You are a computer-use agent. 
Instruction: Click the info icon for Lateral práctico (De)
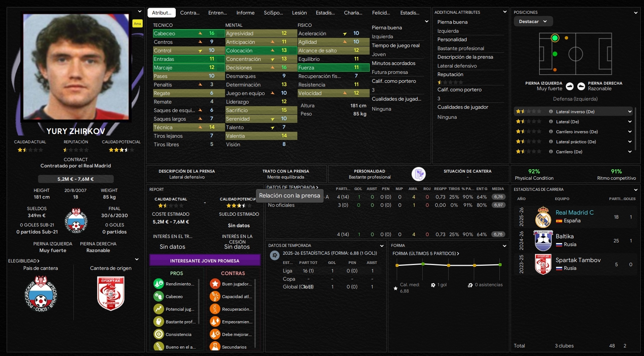[551, 141]
